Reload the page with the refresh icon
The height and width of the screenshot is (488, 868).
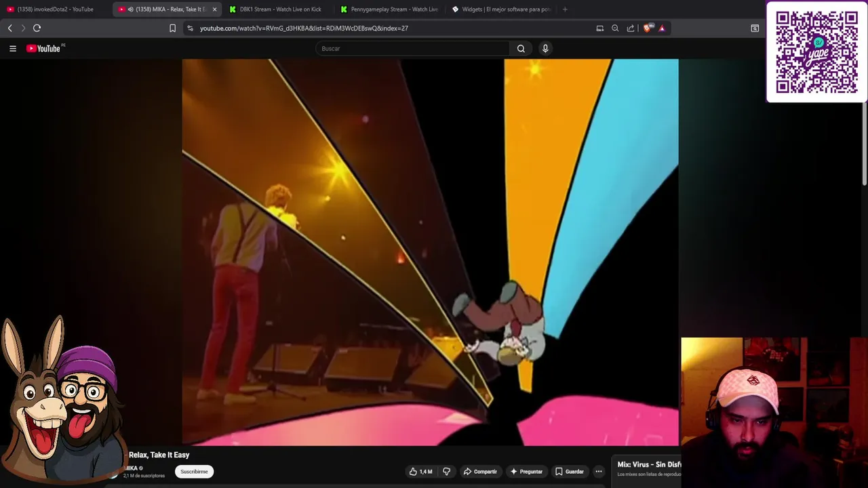(37, 28)
